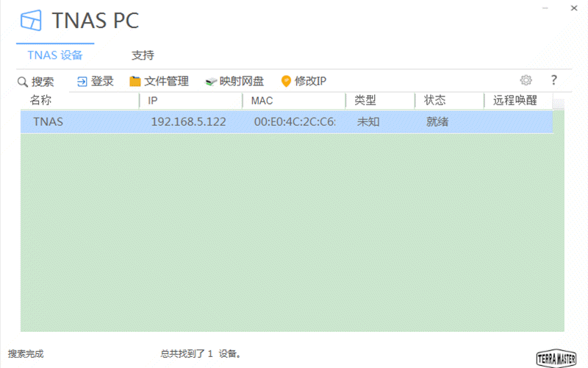
Task: Open 文件管理 file manager
Action: point(159,81)
